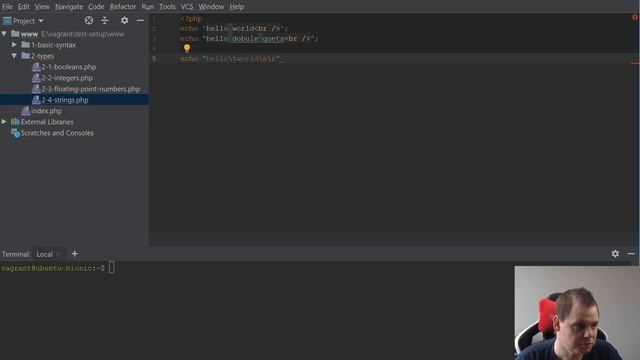Click the webcam video overlay
This screenshot has height=360, width=640.
pyautogui.click(x=577, y=313)
